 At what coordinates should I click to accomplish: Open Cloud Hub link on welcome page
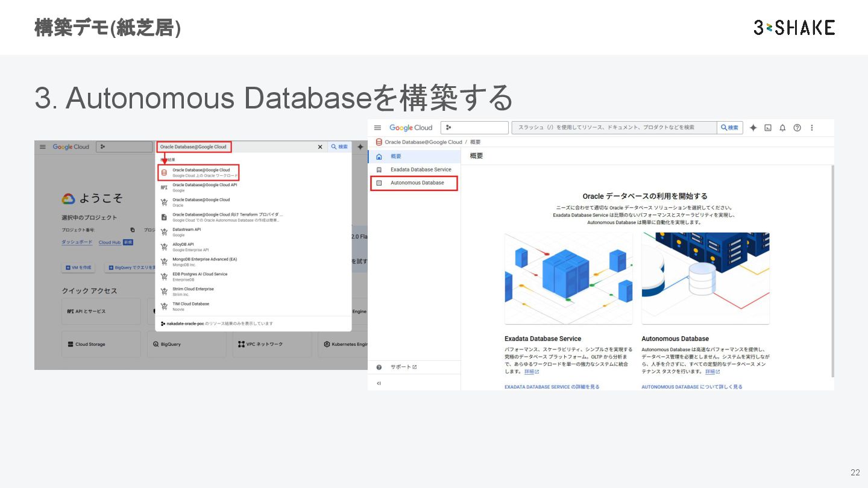tap(110, 242)
